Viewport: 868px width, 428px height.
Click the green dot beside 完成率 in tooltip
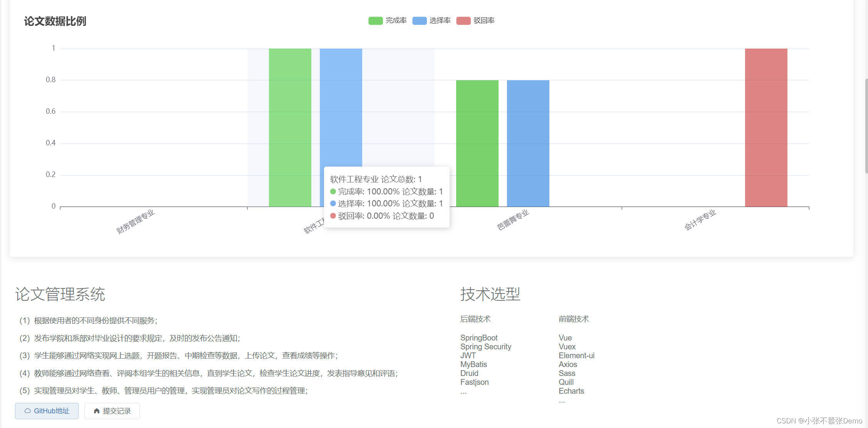click(x=333, y=192)
